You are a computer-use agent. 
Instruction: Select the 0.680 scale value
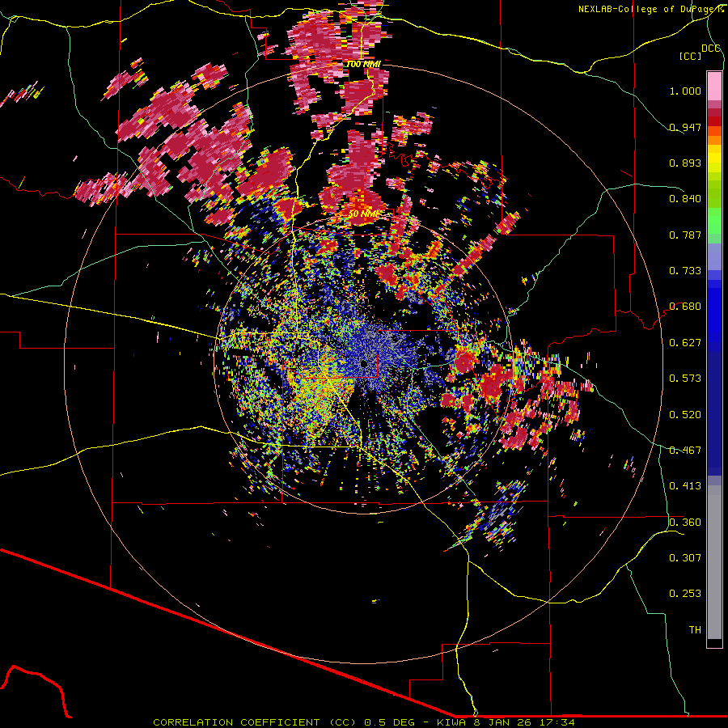click(685, 307)
